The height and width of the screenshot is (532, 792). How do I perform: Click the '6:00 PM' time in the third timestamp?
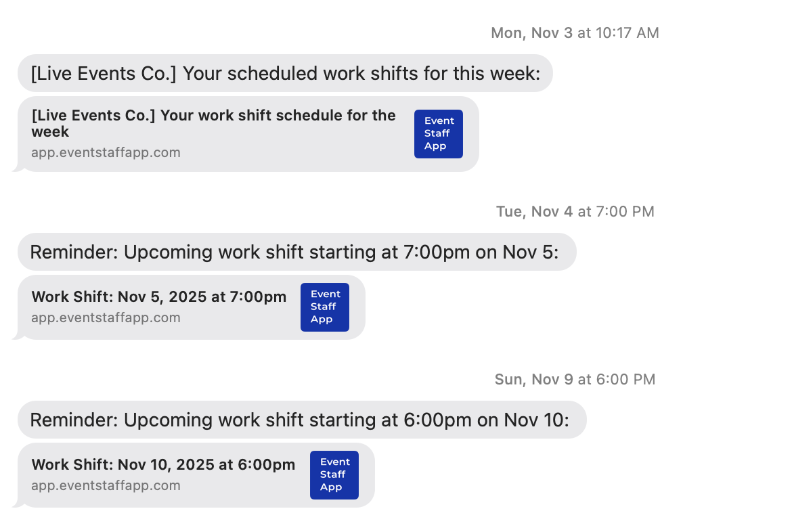click(625, 379)
